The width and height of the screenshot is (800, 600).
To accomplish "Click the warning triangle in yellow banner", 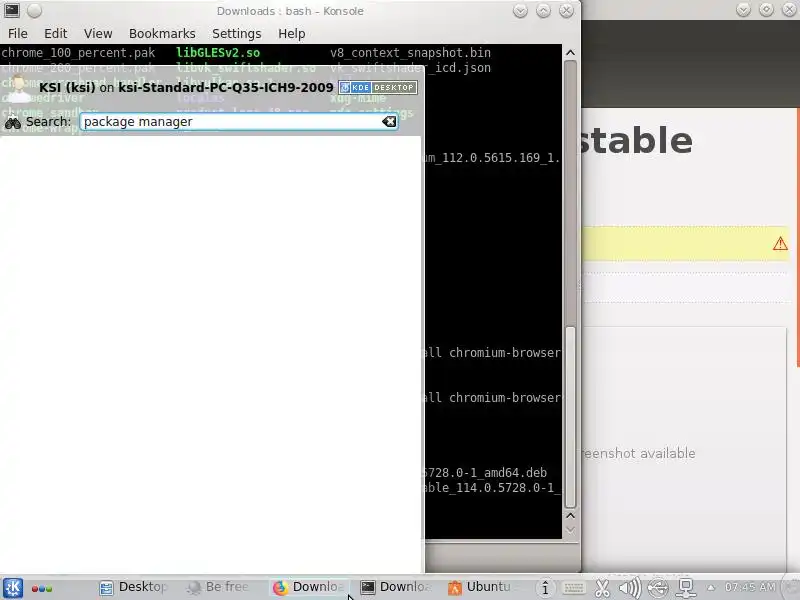I will tap(780, 244).
